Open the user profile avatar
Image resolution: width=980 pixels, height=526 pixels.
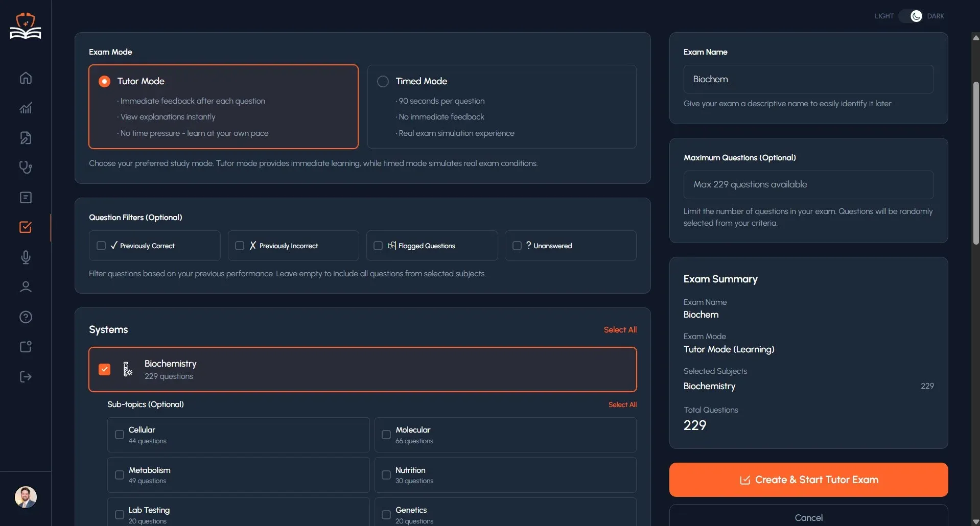[x=25, y=497]
